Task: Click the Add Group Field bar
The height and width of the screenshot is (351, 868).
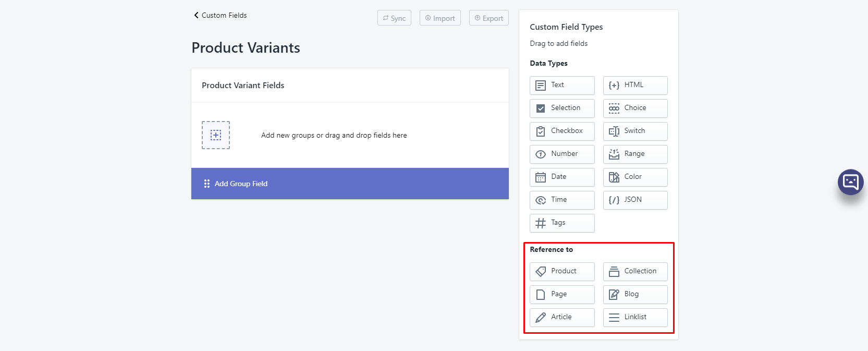Action: (x=350, y=184)
